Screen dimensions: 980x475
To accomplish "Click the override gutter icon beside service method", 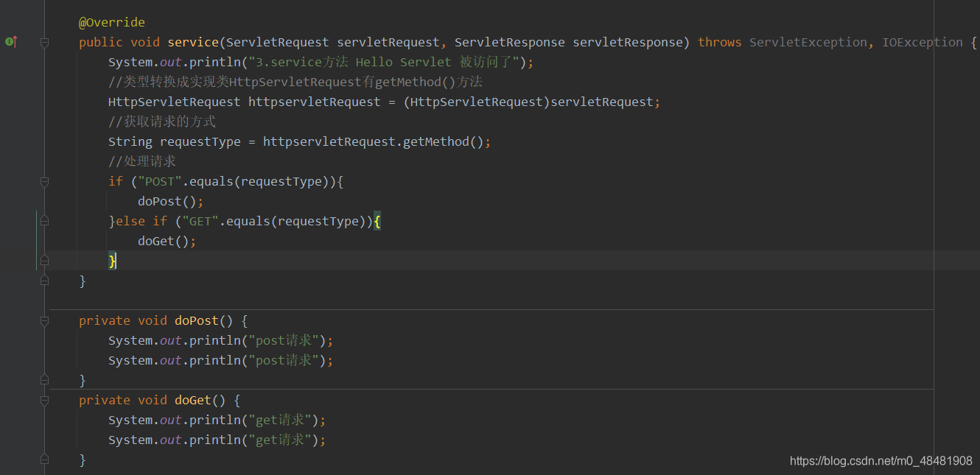I will coord(10,42).
